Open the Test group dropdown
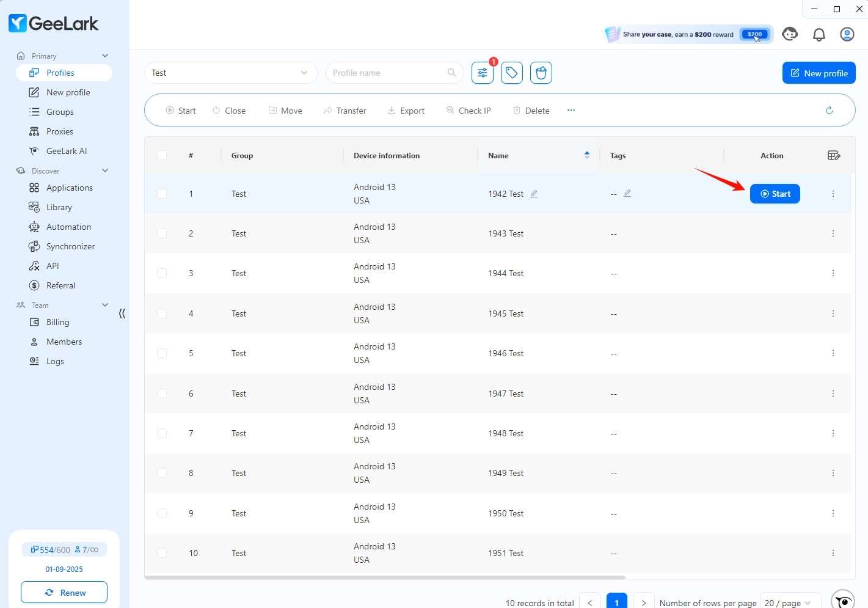This screenshot has height=608, width=868. point(231,73)
